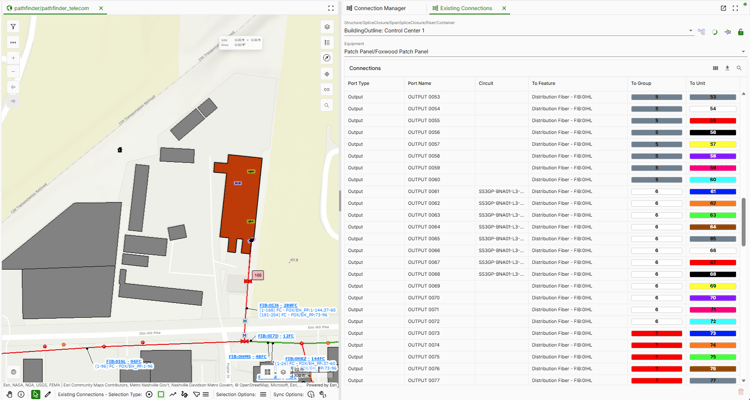Open the map filter tool
The width and height of the screenshot is (750, 400).
pos(13,27)
